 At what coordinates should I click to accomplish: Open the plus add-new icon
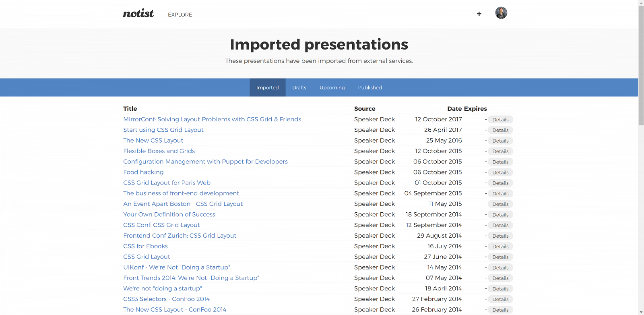point(479,14)
